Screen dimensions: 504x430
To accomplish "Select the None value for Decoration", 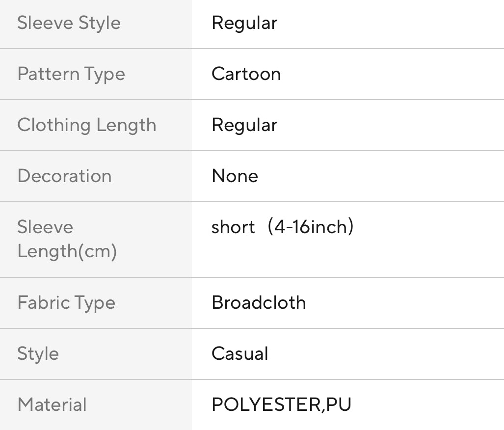I will (235, 176).
